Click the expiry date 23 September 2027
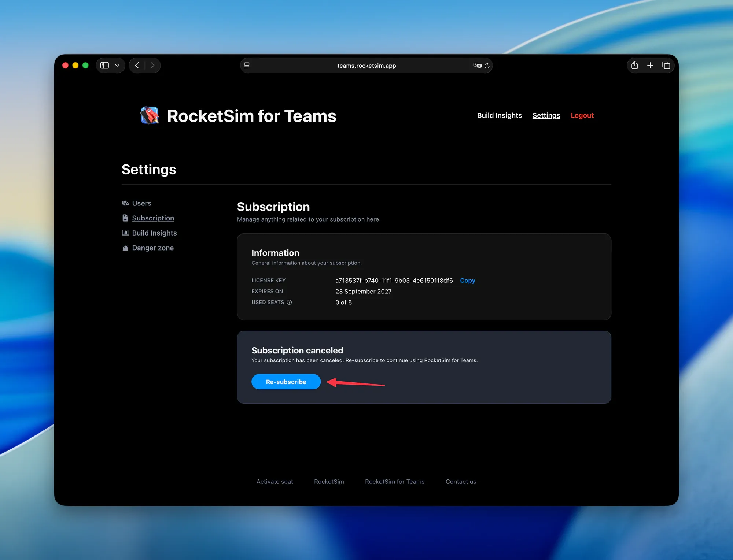 tap(363, 292)
